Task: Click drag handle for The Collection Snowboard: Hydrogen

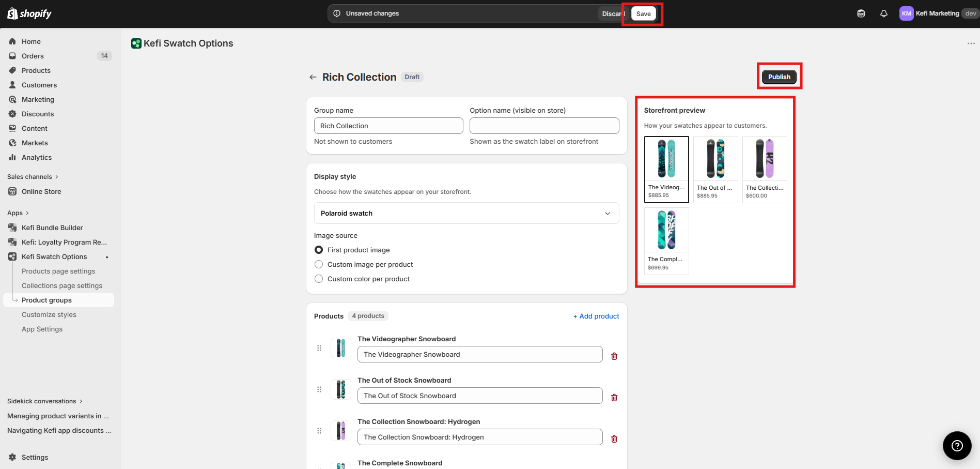Action: [319, 431]
